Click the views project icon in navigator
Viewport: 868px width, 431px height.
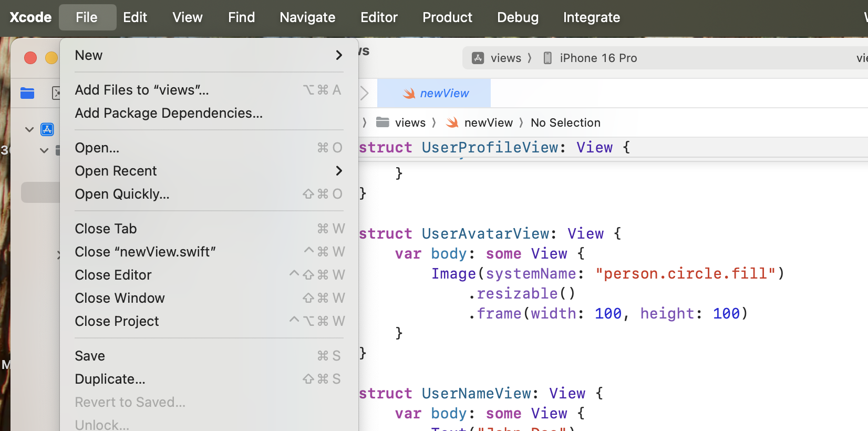point(47,129)
